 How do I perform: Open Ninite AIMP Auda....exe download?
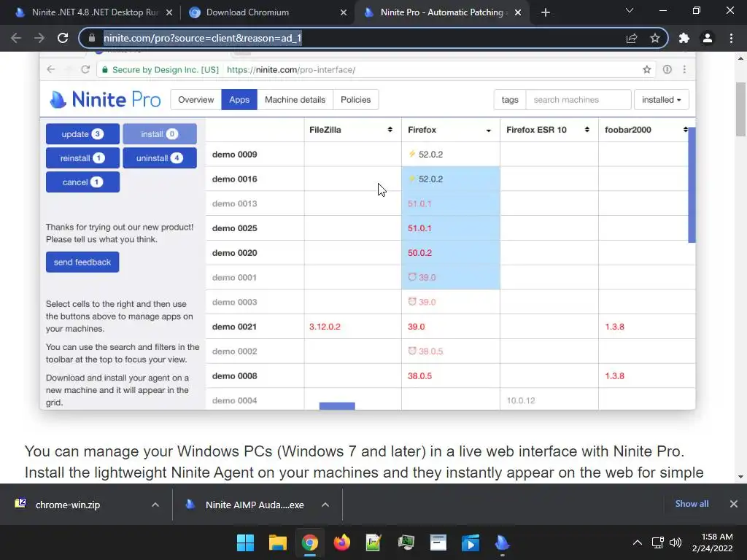[x=255, y=505]
